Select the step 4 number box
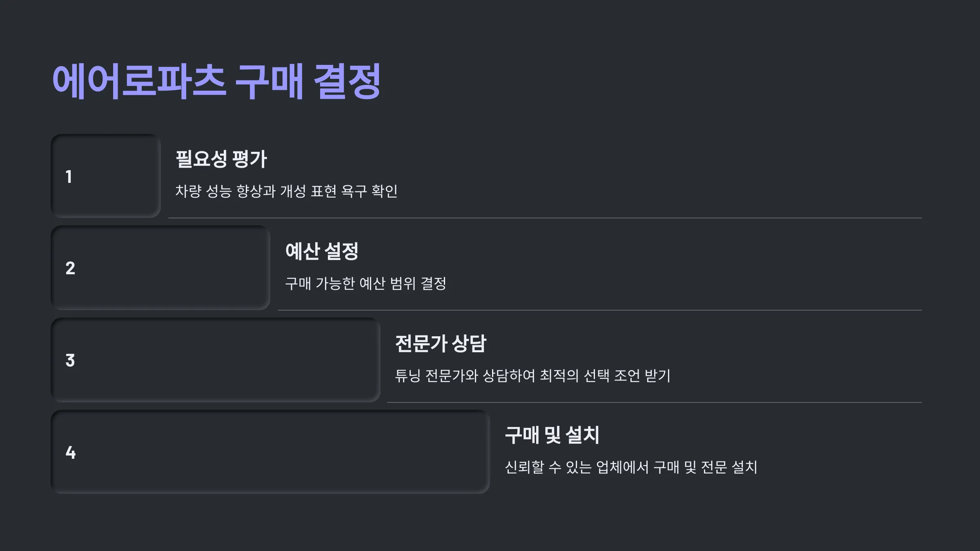The image size is (980, 551). (x=270, y=452)
